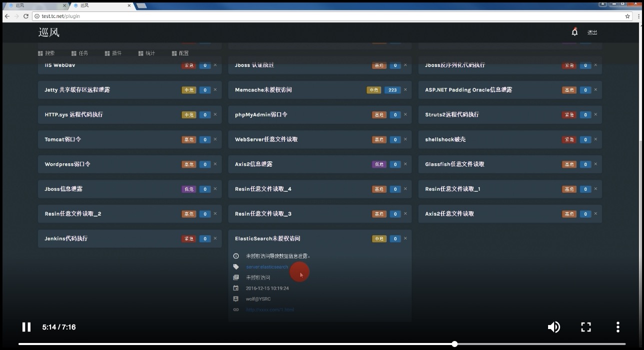This screenshot has height=350, width=644.
Task: Open the 任务 navigation item
Action: coord(80,53)
